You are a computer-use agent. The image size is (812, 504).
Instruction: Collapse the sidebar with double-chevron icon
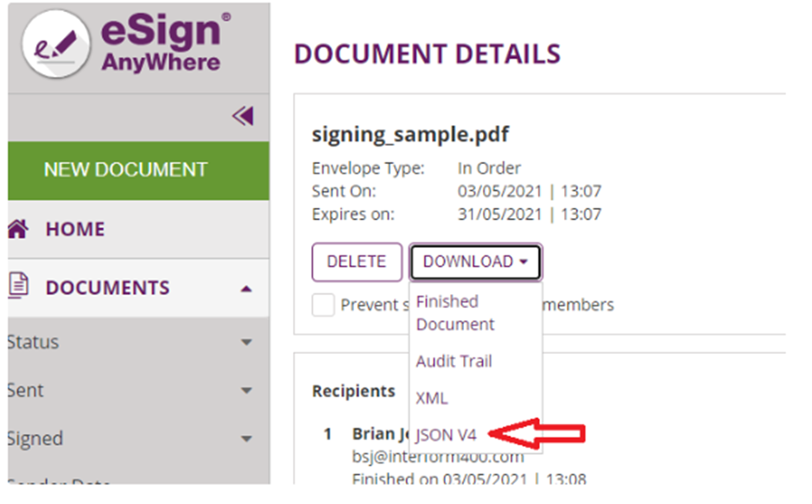point(243,116)
